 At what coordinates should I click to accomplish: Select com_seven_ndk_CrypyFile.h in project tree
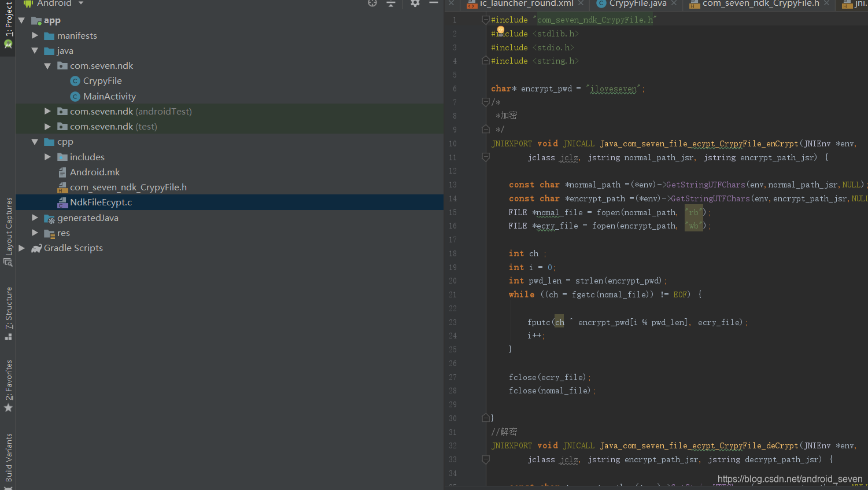[128, 187]
